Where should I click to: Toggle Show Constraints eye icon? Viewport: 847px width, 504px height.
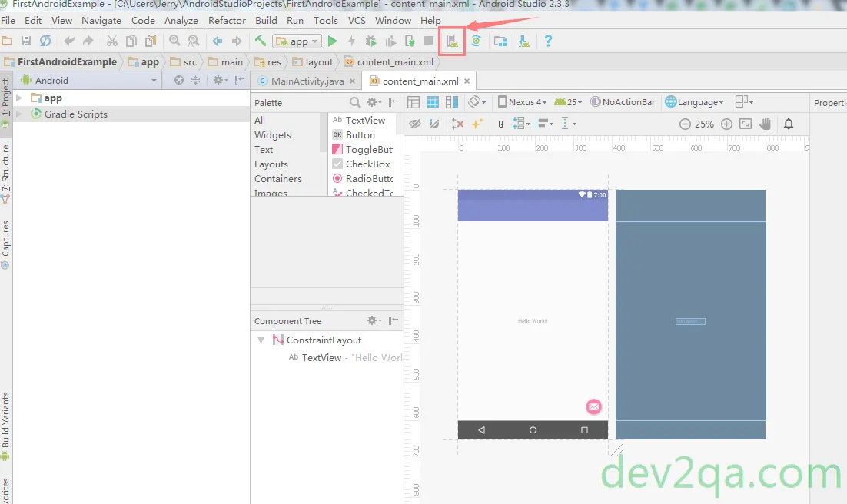415,124
